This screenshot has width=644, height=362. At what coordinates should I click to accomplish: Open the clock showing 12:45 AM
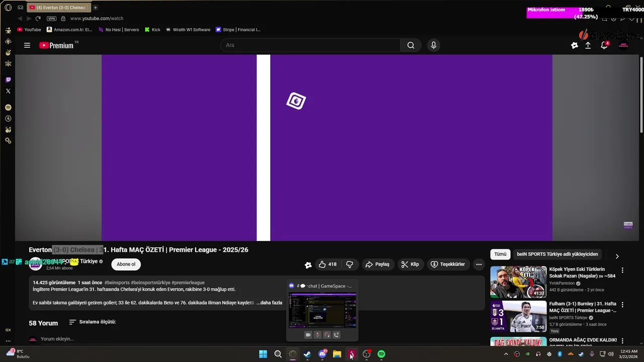[629, 354]
